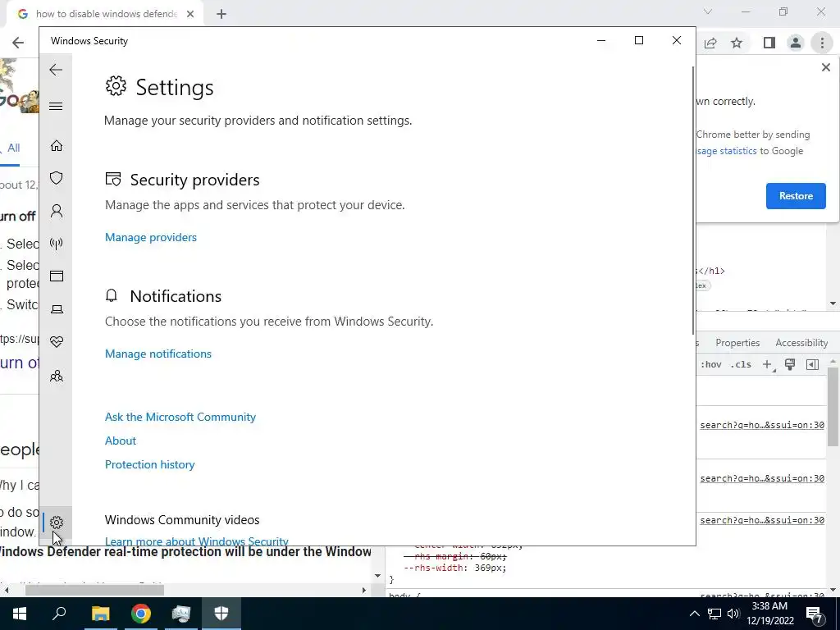Open Family options icon
This screenshot has width=840, height=630.
(57, 376)
